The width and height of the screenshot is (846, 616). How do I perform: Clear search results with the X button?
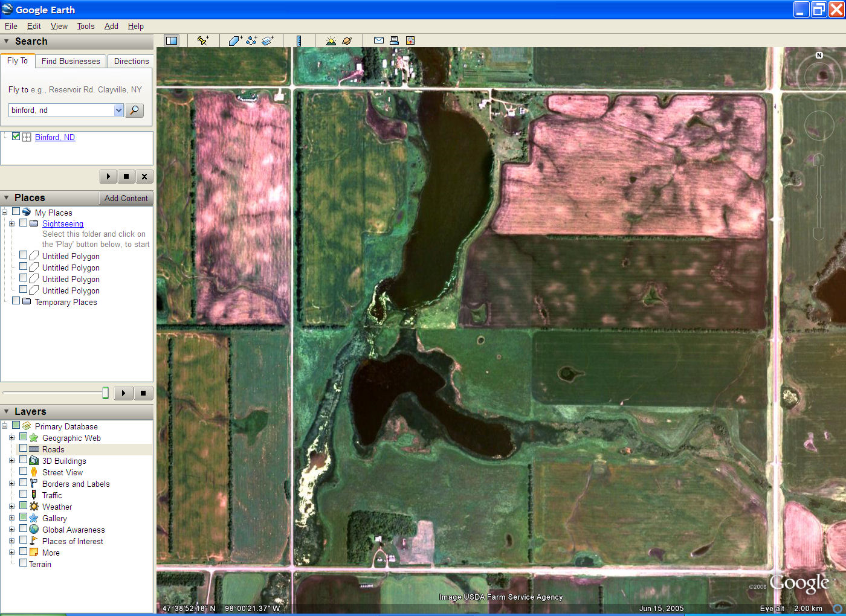(144, 176)
